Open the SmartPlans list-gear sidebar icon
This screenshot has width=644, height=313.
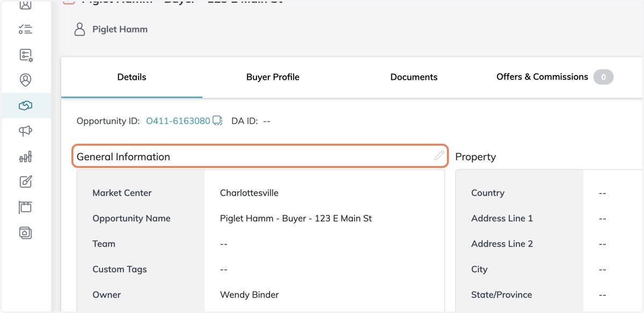(x=25, y=55)
